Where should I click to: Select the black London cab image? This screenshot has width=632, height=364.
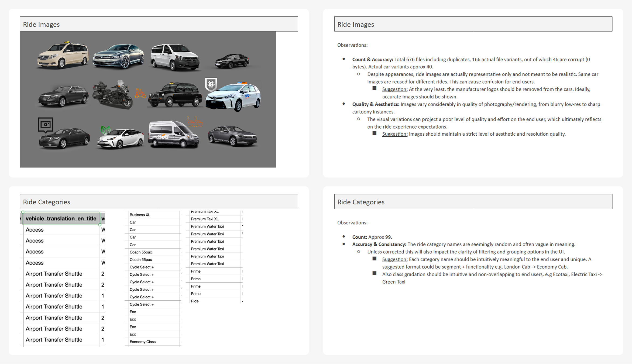pyautogui.click(x=175, y=95)
